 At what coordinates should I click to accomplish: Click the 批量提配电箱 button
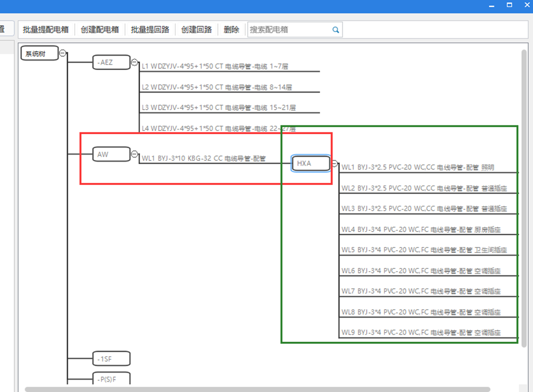[x=46, y=30]
